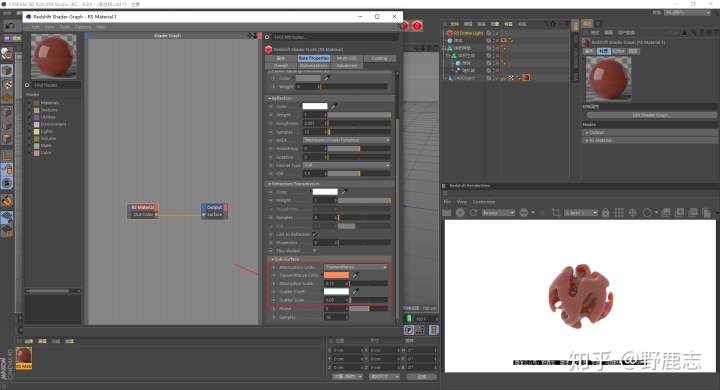Click the RenderView snowflake freeze icon

pyautogui.click(x=632, y=212)
